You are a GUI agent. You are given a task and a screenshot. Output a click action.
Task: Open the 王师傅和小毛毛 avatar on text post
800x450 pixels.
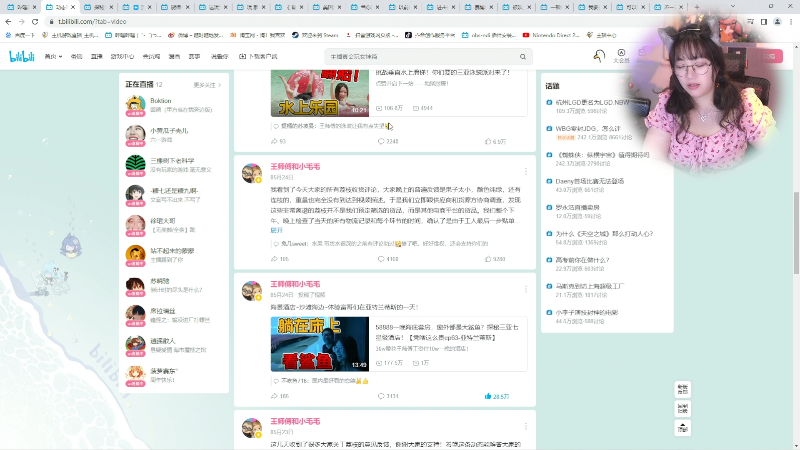pos(252,173)
